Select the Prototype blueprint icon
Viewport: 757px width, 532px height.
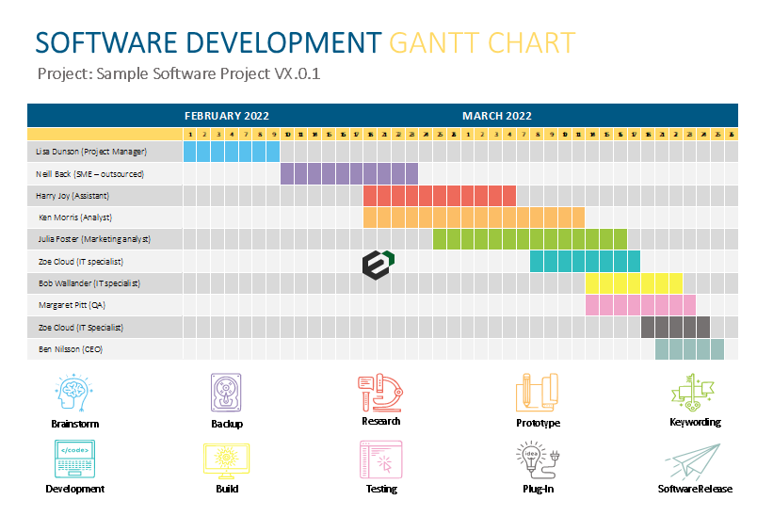tap(538, 392)
